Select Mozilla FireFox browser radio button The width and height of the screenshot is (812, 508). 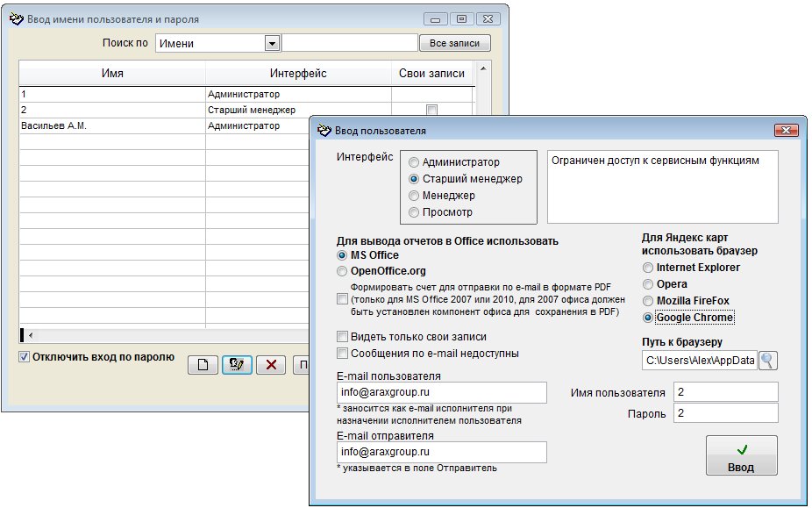click(x=648, y=301)
